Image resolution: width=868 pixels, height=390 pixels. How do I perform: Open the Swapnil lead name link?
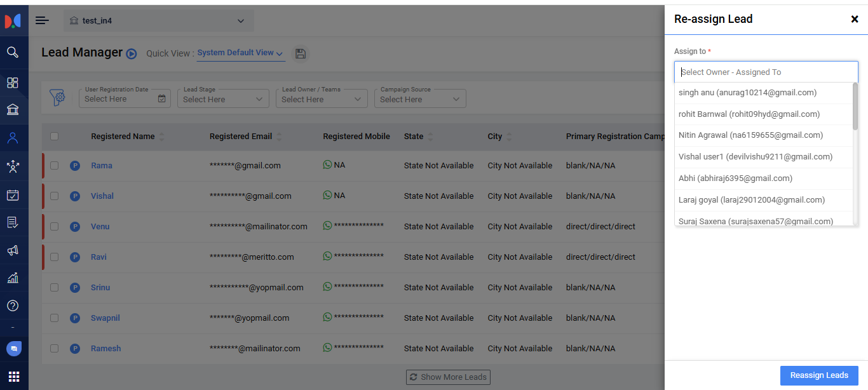(x=105, y=318)
